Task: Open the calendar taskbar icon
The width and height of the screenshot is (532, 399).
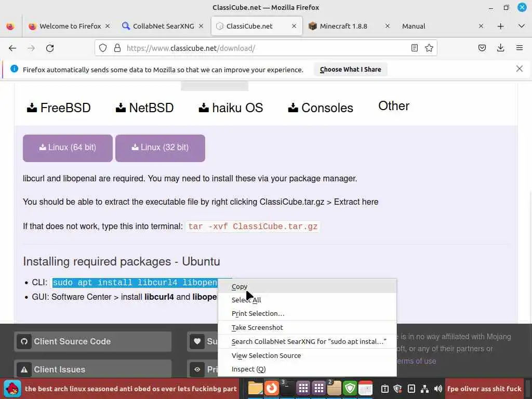Action: point(365,389)
